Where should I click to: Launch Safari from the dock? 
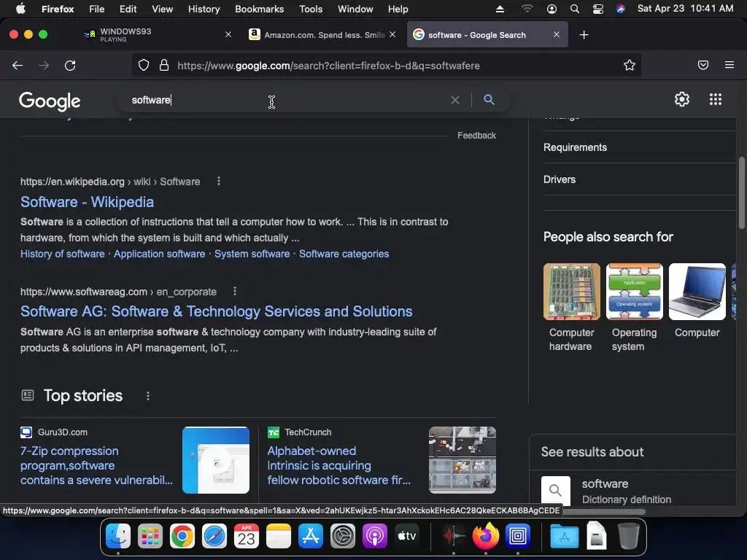click(214, 536)
